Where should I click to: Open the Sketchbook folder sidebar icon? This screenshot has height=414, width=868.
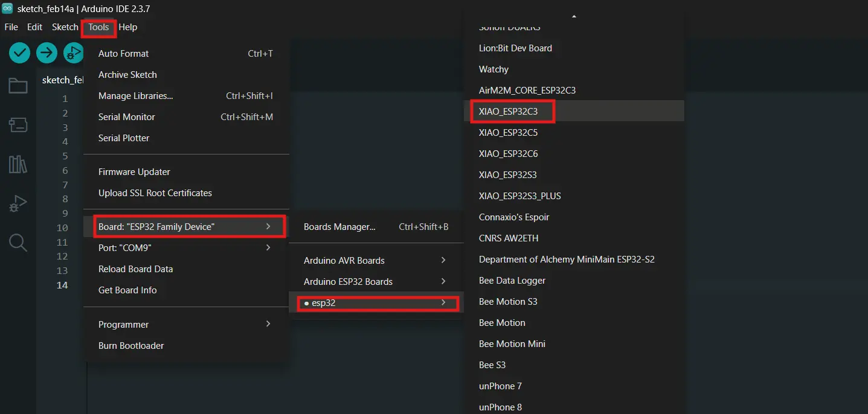pyautogui.click(x=18, y=86)
